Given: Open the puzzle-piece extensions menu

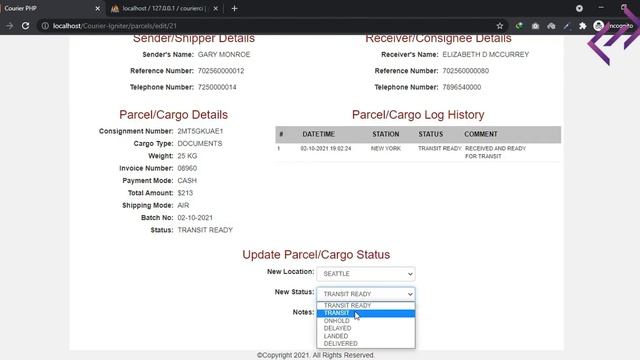Looking at the screenshot, I should 582,26.
